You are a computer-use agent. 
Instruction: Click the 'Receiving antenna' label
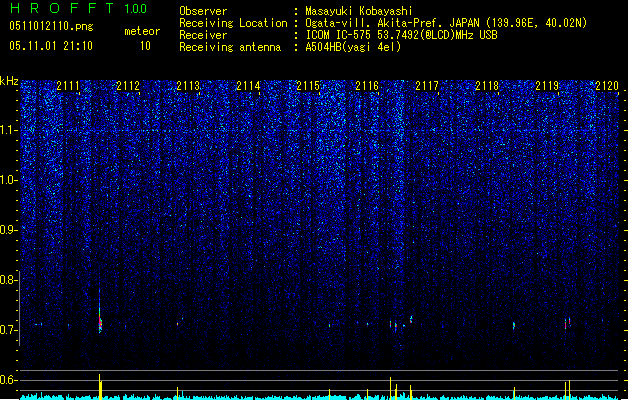[x=230, y=47]
